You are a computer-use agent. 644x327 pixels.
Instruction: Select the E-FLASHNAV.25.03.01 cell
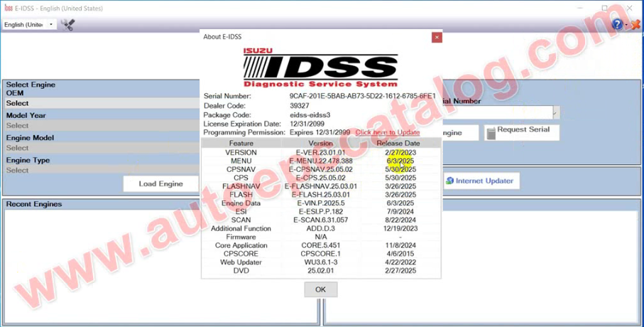click(320, 186)
